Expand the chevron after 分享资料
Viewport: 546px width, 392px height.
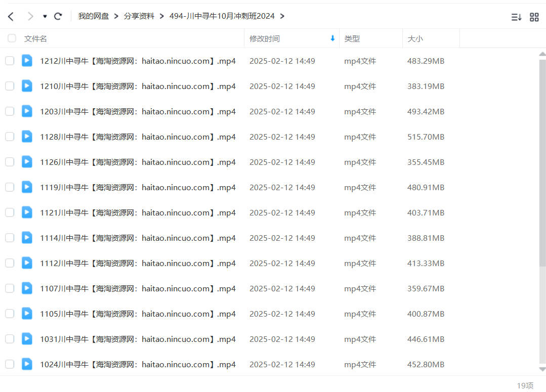[161, 16]
